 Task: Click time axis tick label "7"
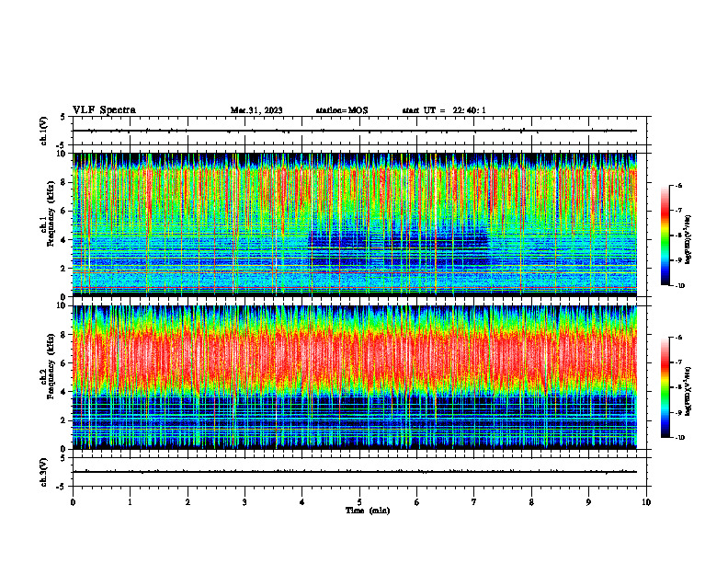[474, 502]
